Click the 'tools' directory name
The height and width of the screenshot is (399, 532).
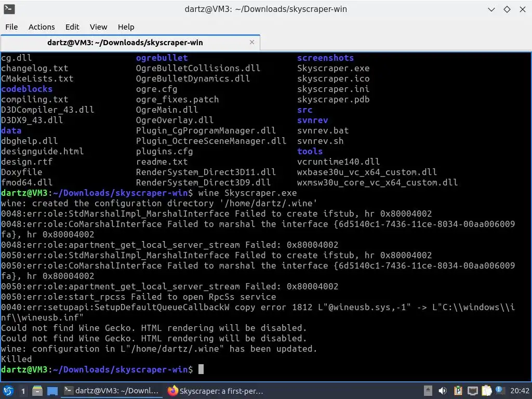tap(310, 151)
